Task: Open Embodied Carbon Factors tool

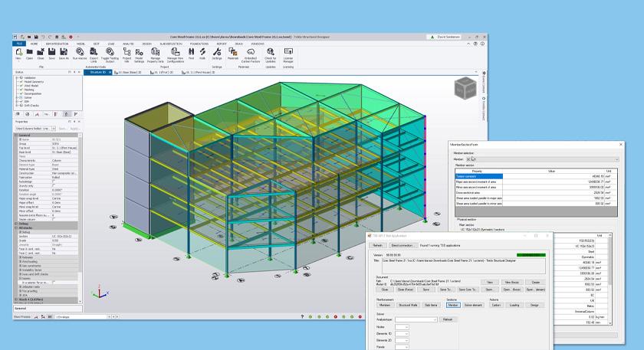Action: 251,51
